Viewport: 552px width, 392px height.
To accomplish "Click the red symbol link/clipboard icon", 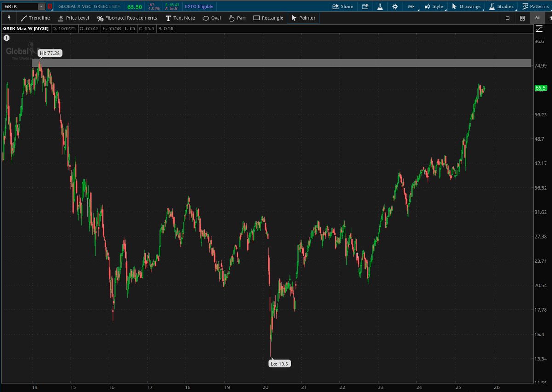I will pos(50,6).
